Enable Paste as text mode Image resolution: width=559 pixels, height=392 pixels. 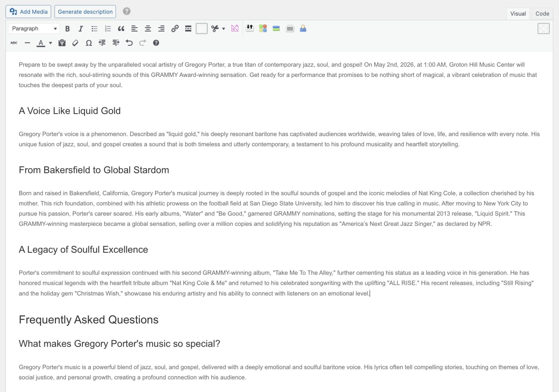point(62,43)
